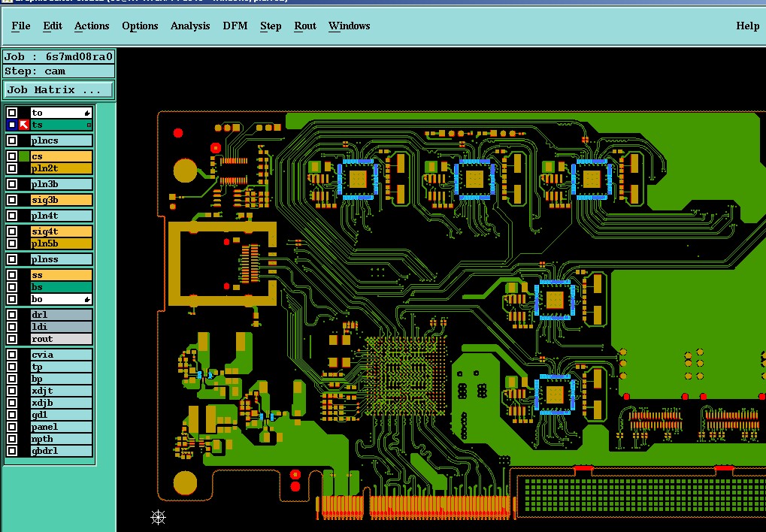The image size is (766, 532).
Task: Toggle the checkbox for layer npth
Action: tap(12, 439)
